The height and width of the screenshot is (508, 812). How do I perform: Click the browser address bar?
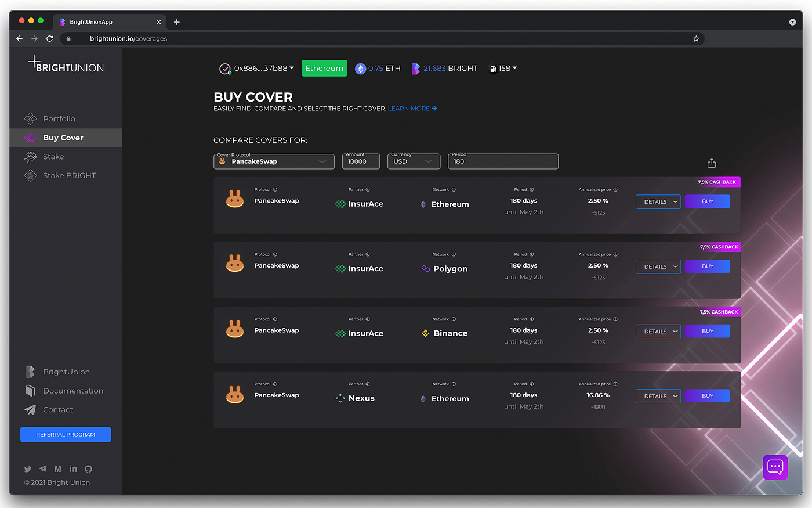(x=383, y=39)
